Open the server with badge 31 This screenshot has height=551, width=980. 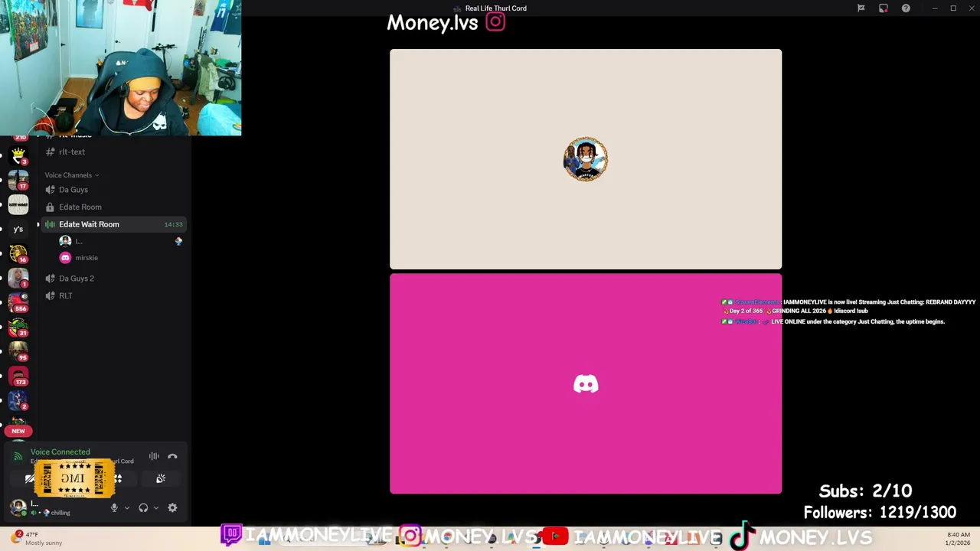(18, 327)
